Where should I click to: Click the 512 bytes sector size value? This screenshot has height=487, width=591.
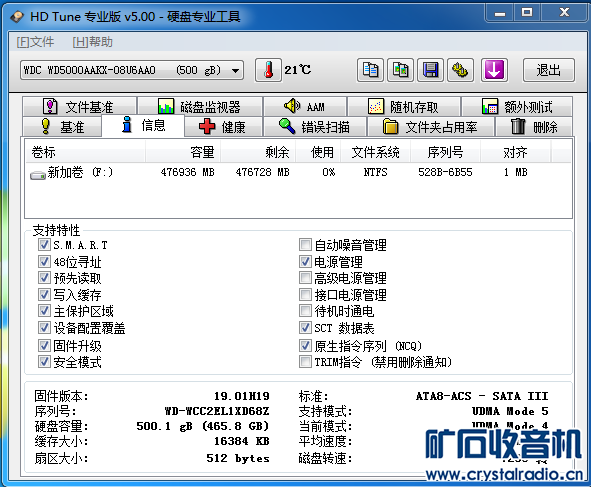tap(238, 458)
